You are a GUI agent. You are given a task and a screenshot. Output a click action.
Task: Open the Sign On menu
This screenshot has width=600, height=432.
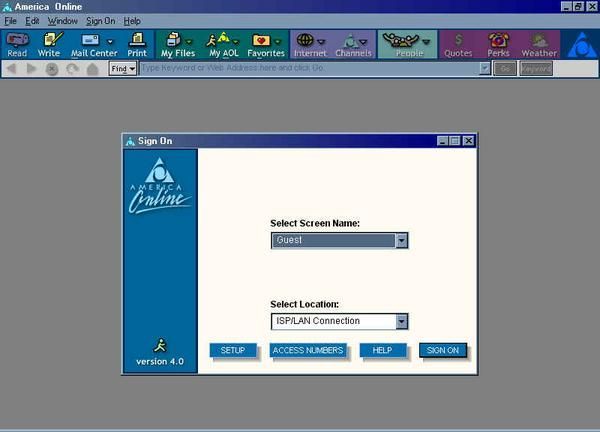(x=100, y=21)
